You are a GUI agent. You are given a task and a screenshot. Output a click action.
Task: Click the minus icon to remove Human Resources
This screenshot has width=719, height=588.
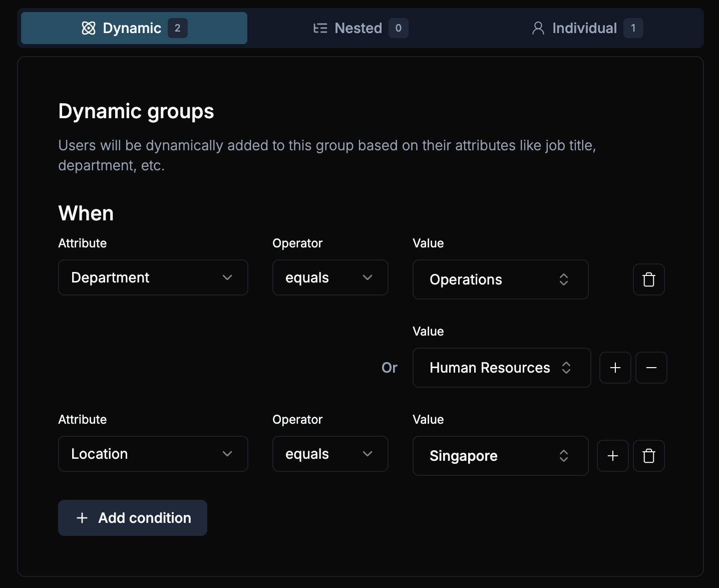pos(651,368)
